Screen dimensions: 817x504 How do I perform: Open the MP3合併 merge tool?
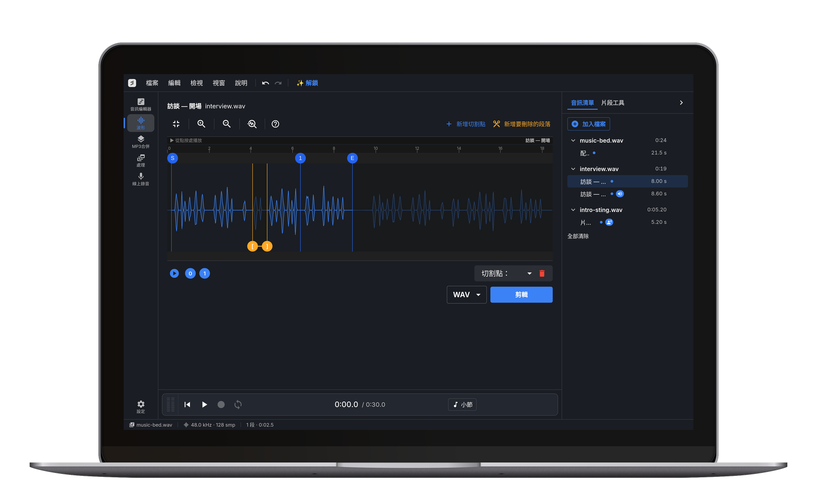(x=140, y=142)
